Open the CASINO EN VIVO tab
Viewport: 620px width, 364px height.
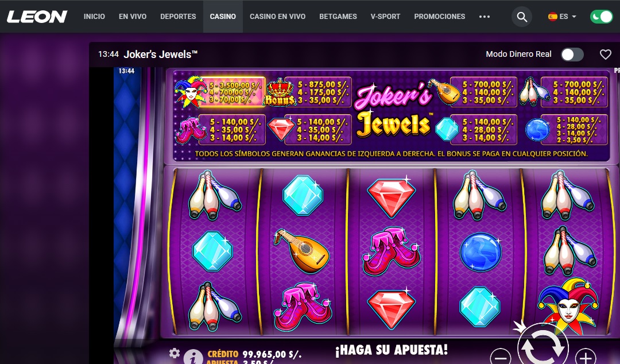click(278, 17)
